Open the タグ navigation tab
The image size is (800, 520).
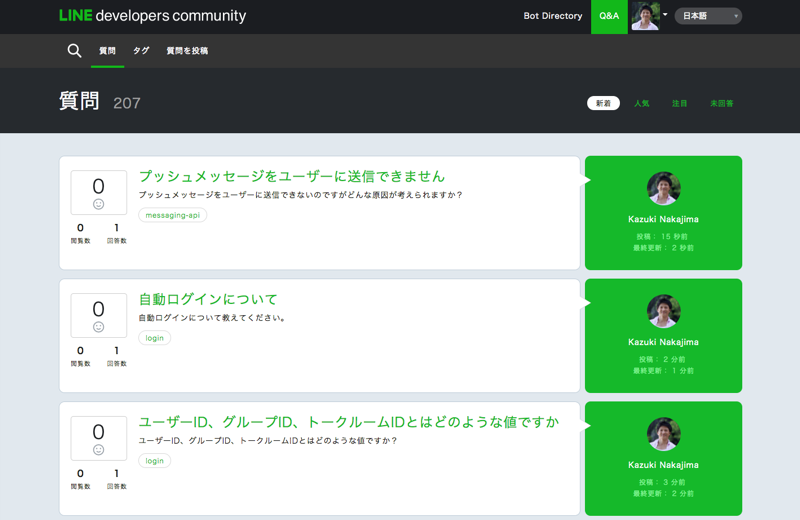[141, 51]
